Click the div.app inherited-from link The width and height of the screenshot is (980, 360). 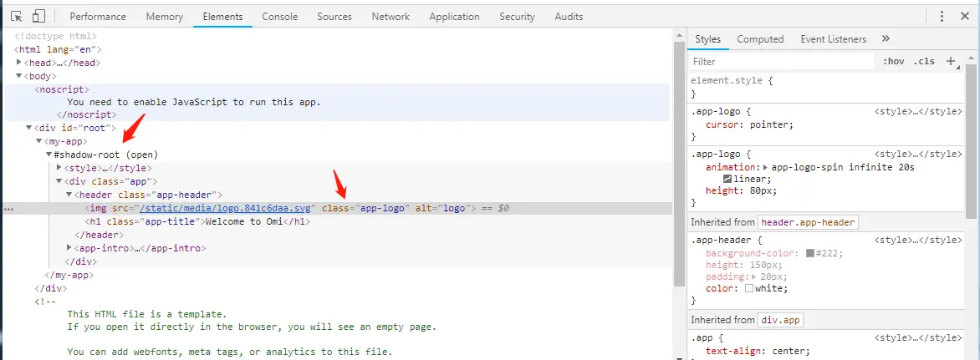tap(780, 320)
